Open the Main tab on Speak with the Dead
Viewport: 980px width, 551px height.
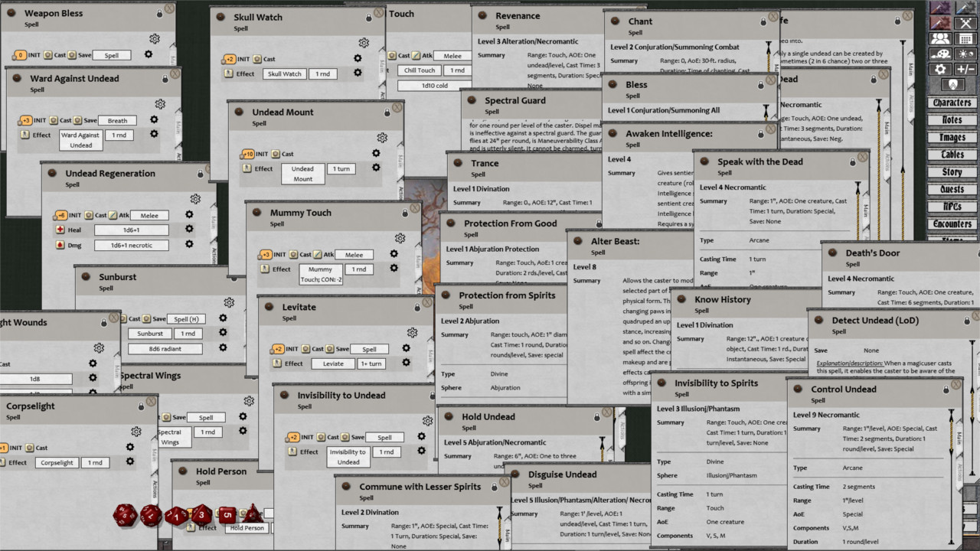[865, 211]
